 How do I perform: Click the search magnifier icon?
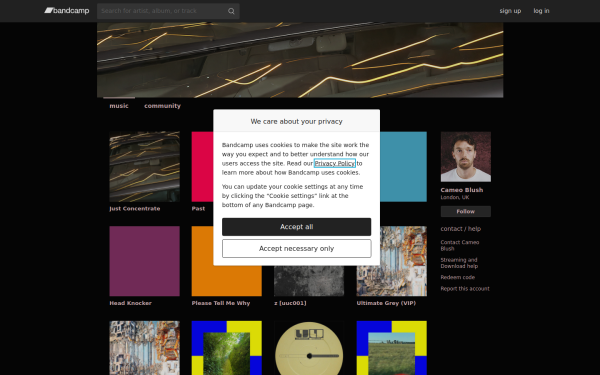click(x=231, y=11)
